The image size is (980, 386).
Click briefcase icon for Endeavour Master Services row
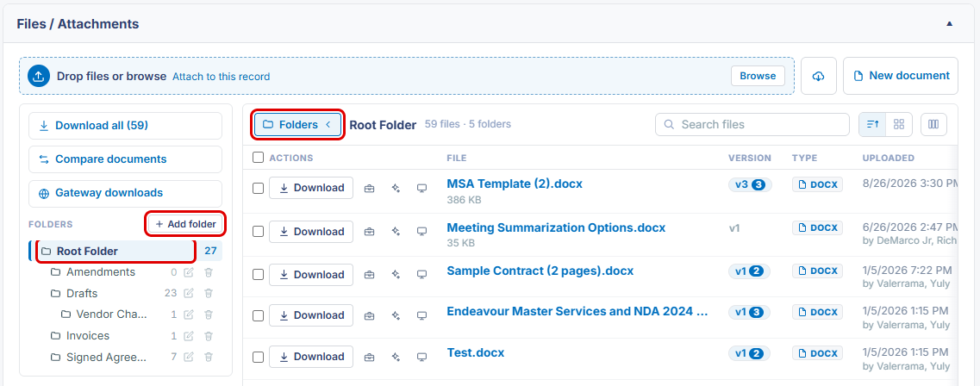370,315
